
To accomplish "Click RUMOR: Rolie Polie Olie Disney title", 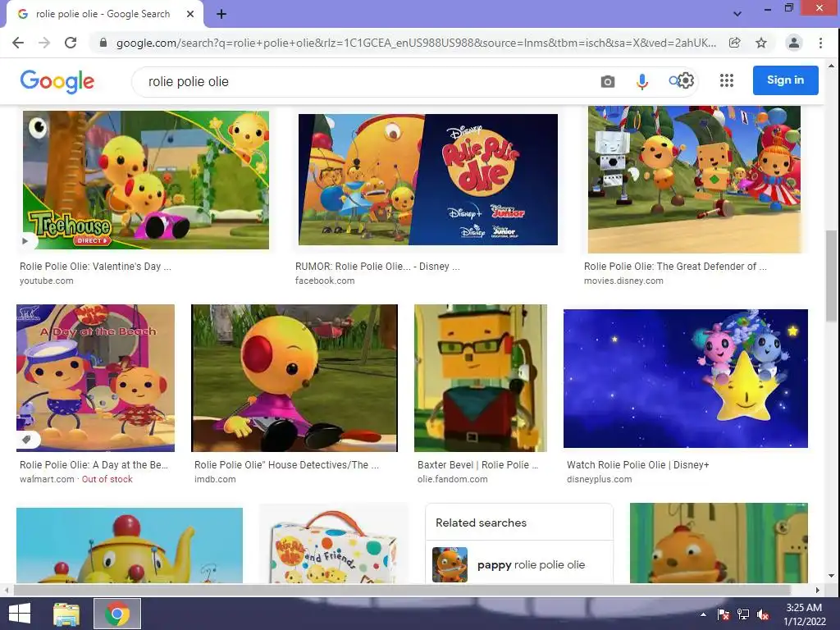I will click(377, 267).
